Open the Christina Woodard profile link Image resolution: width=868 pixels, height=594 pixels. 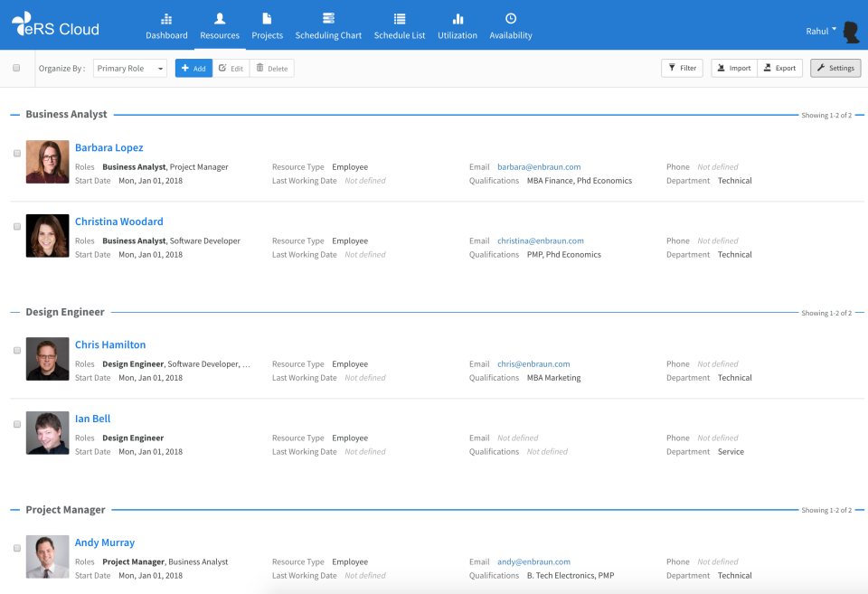pos(119,222)
